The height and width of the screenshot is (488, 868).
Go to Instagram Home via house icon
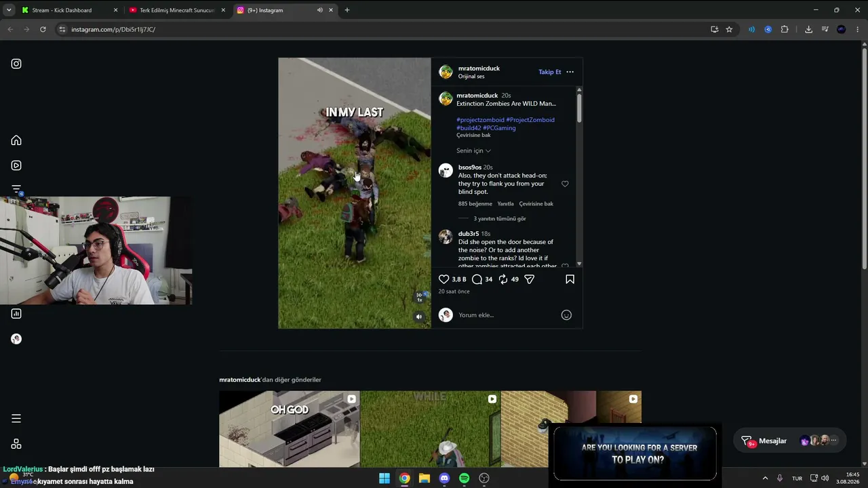16,140
